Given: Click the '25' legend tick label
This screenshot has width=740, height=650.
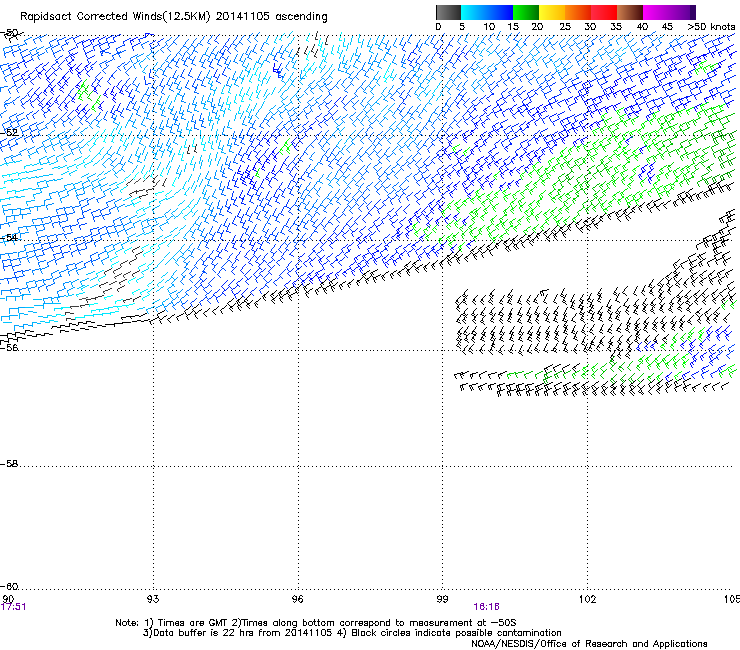Looking at the screenshot, I should pos(565,27).
